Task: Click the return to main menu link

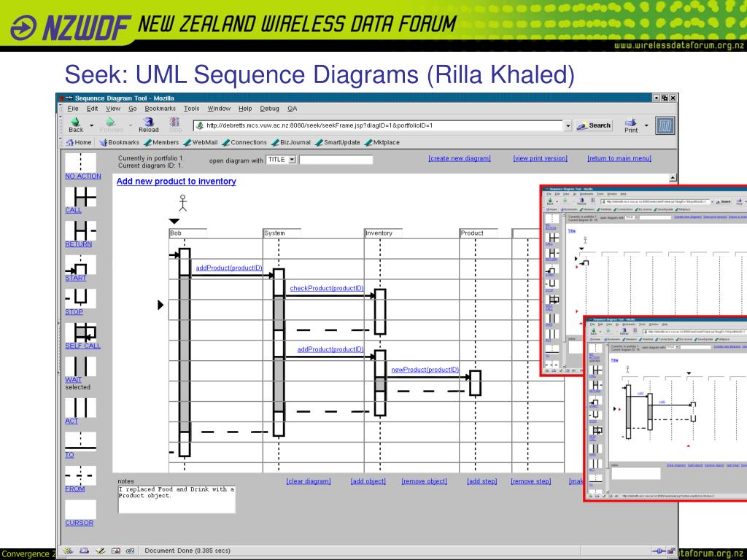Action: (619, 158)
